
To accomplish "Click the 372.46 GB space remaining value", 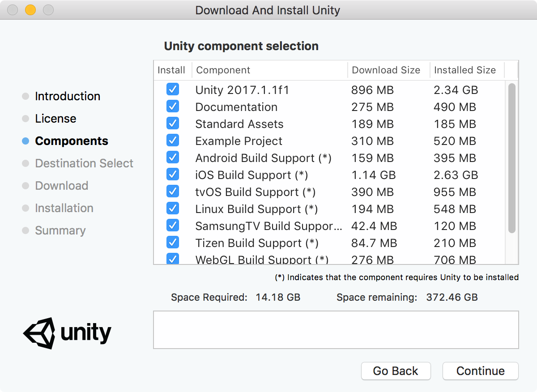I will (x=452, y=297).
